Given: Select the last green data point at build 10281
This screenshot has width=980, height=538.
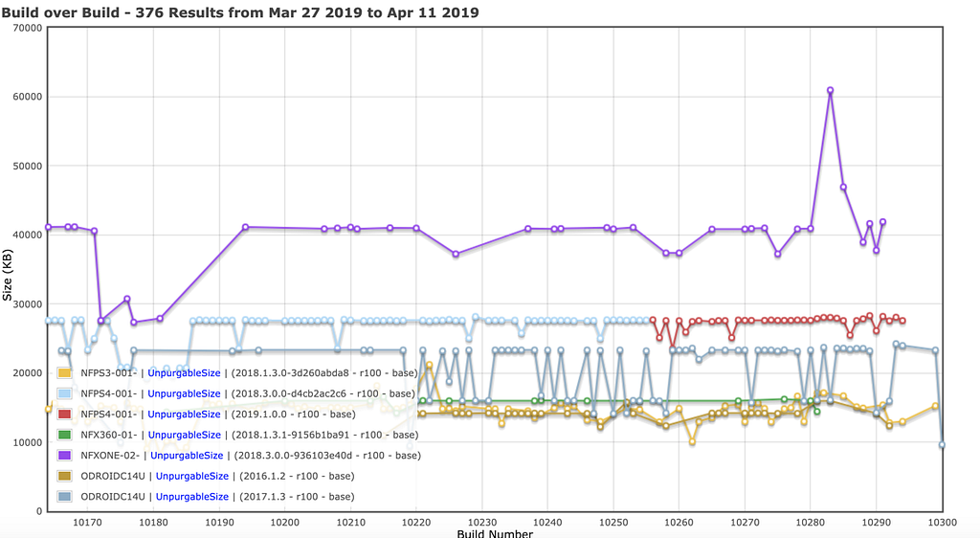Looking at the screenshot, I should click(x=817, y=411).
